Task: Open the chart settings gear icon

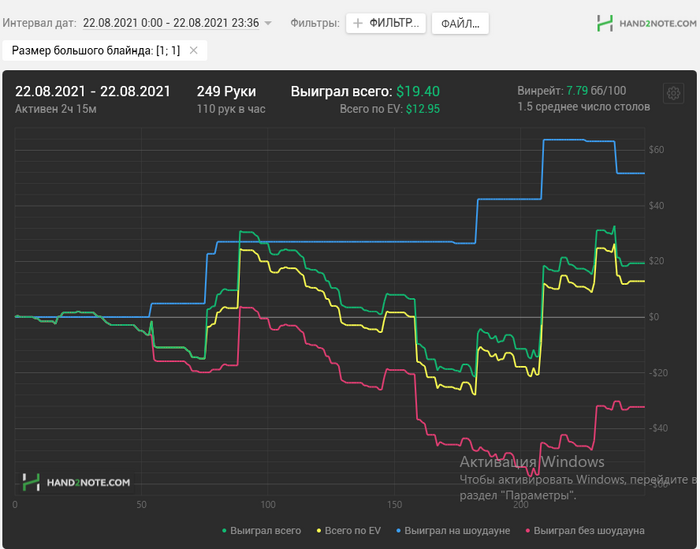Action: (673, 93)
